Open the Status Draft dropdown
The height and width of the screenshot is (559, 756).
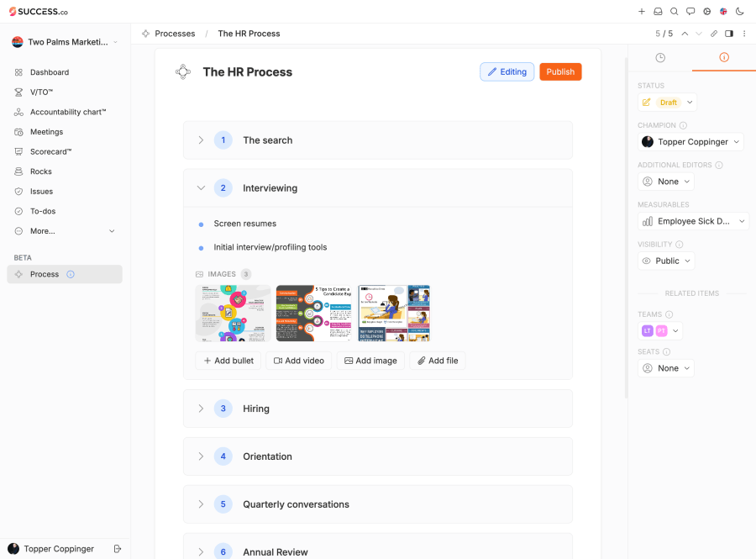click(x=667, y=103)
